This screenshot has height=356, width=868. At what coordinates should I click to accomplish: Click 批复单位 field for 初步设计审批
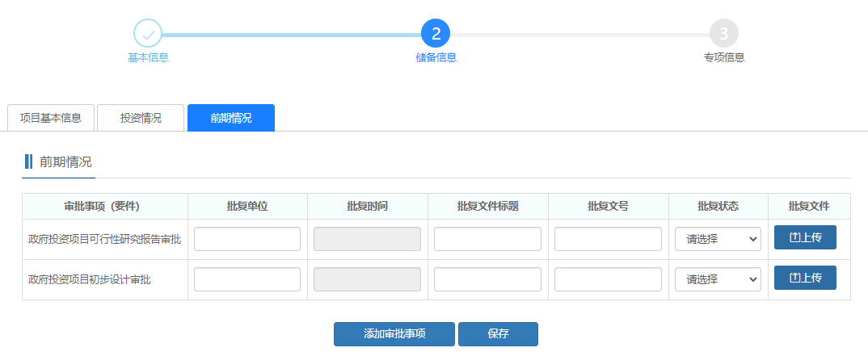pyautogui.click(x=247, y=279)
